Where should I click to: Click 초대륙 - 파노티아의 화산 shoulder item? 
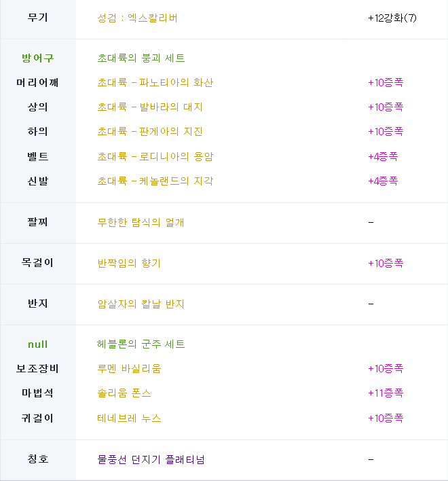tap(155, 82)
